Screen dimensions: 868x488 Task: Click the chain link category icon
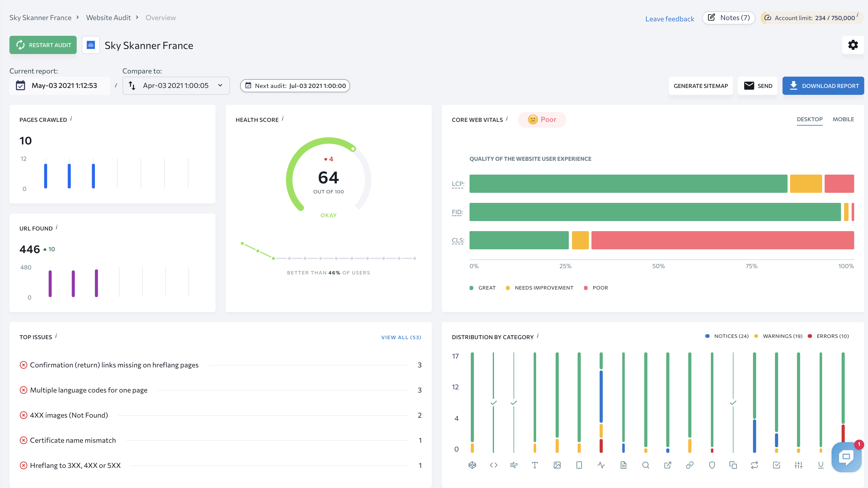tap(689, 465)
